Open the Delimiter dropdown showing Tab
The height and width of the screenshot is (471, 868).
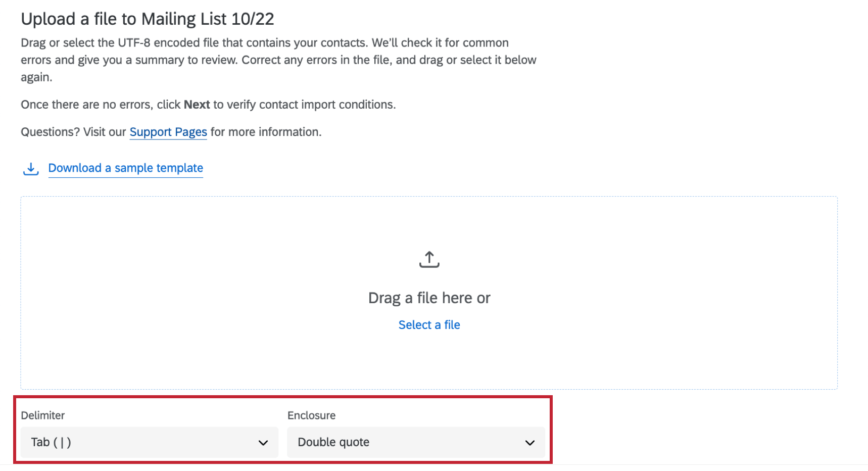tap(149, 442)
